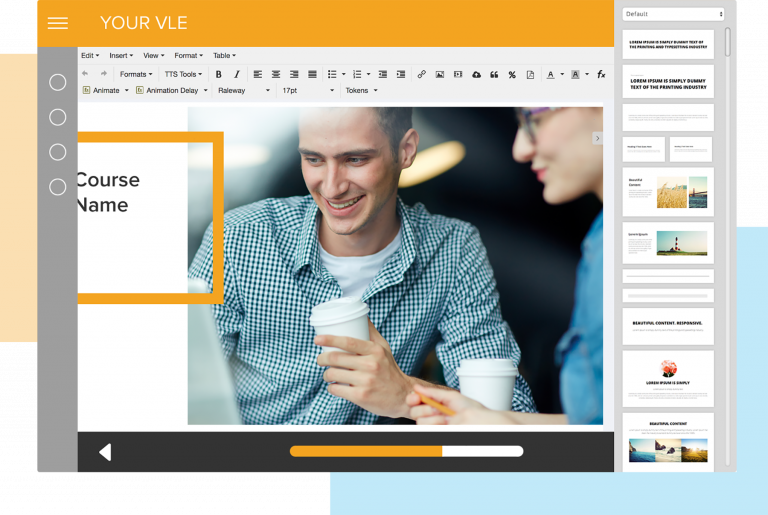Viewport: 768px width, 515px height.
Task: Open the Default template selector dropdown
Action: coord(673,14)
